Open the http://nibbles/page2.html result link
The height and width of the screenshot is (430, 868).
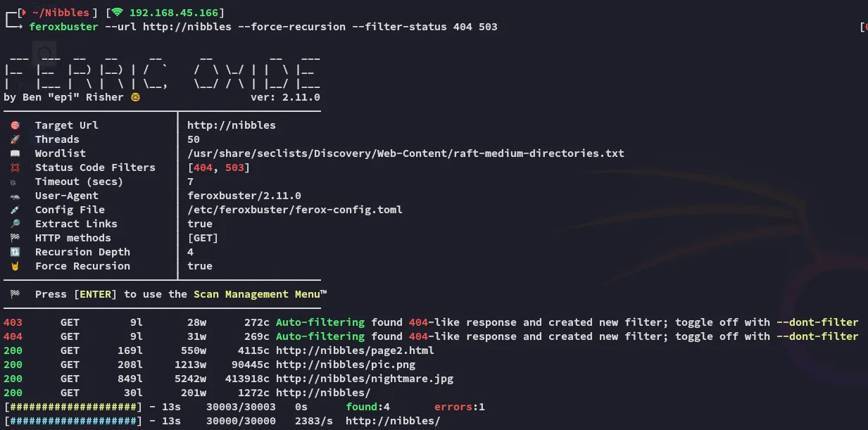355,350
